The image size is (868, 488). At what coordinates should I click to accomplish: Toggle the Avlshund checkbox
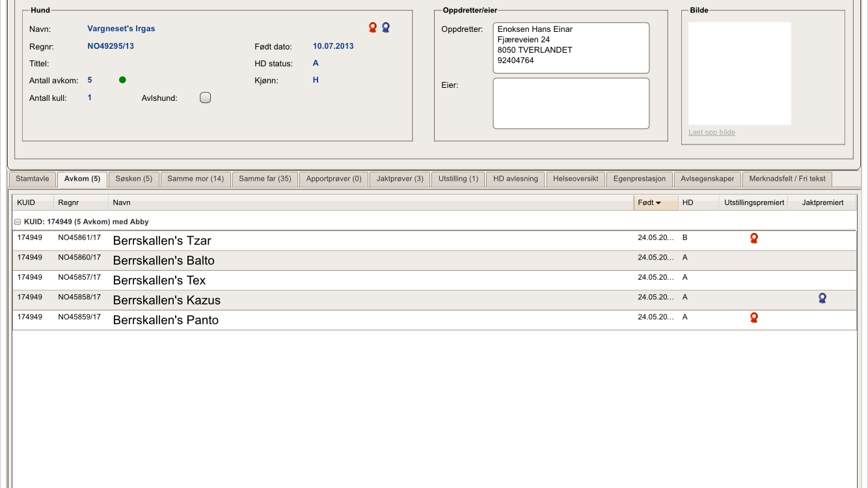click(205, 98)
